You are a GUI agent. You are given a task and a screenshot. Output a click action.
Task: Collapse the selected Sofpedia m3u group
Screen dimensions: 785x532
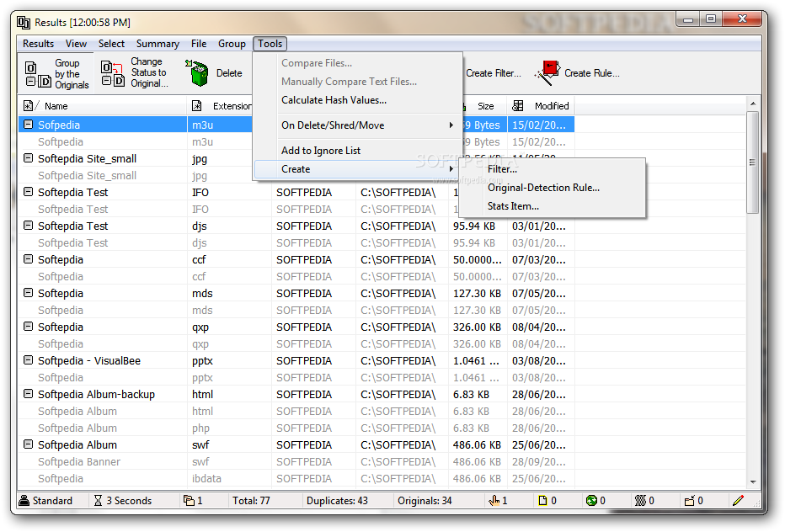click(x=29, y=124)
